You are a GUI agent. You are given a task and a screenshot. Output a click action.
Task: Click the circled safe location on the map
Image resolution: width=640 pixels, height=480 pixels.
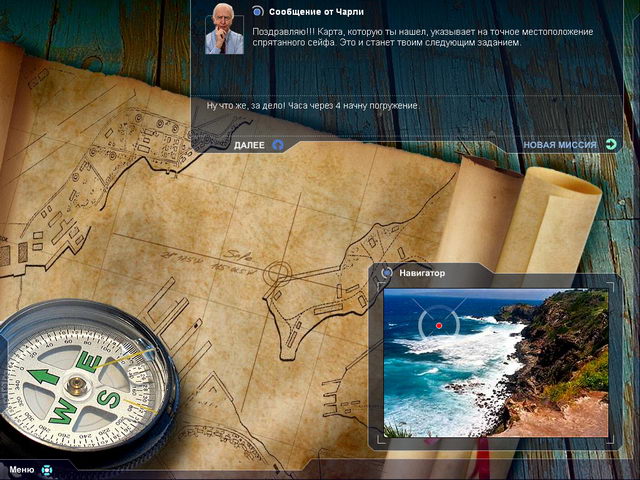coord(277,270)
